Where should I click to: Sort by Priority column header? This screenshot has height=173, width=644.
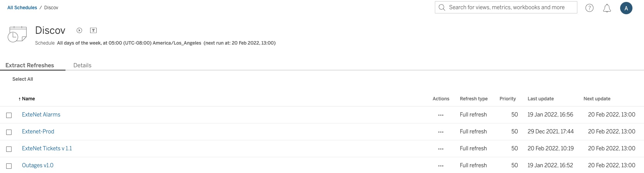(x=507, y=99)
